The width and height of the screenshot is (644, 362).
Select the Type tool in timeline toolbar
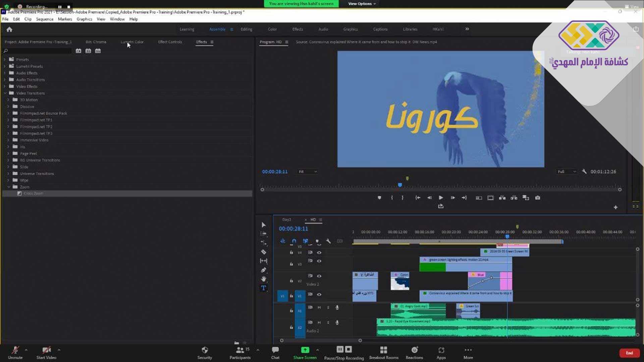[264, 288]
